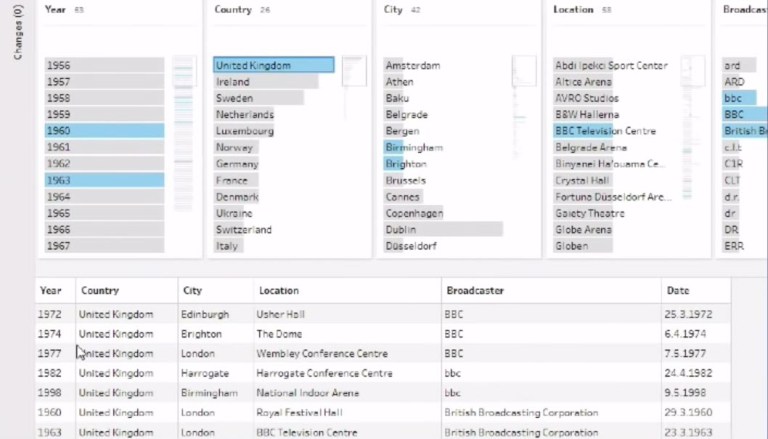Select Luxembourg in the Country card
Image resolution: width=768 pixels, height=439 pixels.
point(244,131)
